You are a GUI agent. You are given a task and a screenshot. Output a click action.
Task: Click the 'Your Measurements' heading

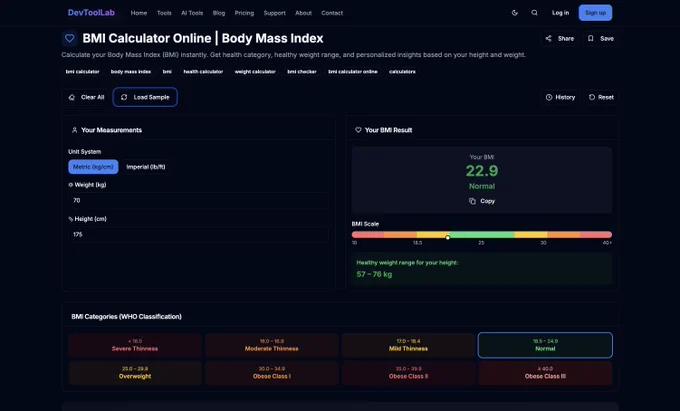point(111,130)
